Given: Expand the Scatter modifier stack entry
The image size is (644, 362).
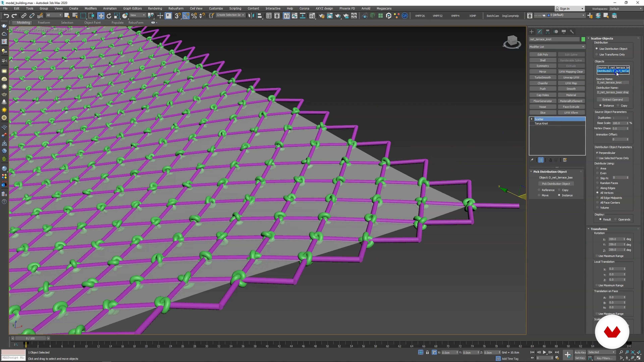Looking at the screenshot, I should click(x=532, y=119).
